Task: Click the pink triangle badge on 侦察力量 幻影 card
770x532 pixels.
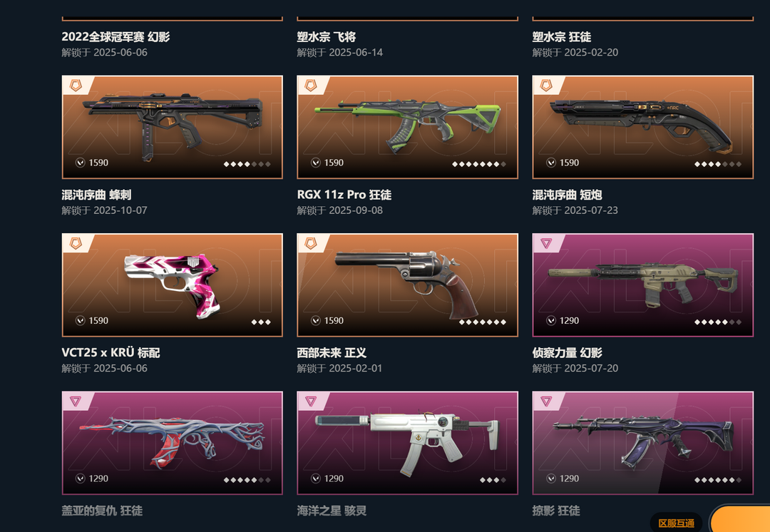Action: pyautogui.click(x=546, y=244)
